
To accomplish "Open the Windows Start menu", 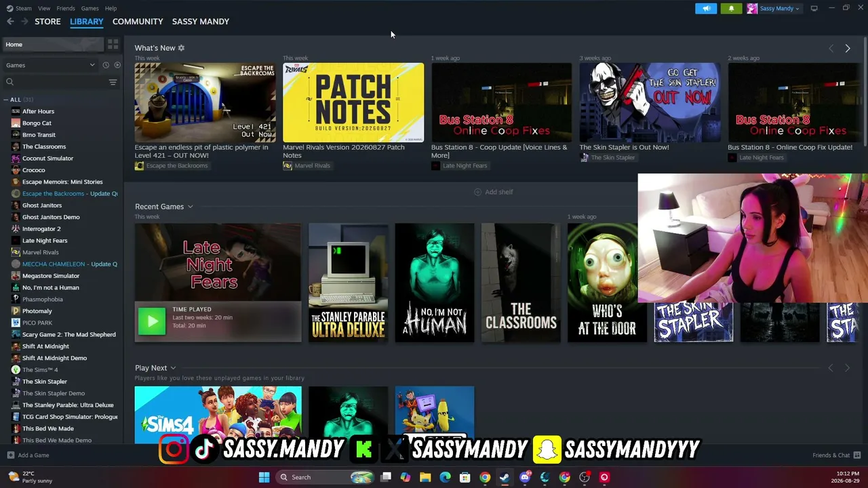I will click(x=264, y=477).
